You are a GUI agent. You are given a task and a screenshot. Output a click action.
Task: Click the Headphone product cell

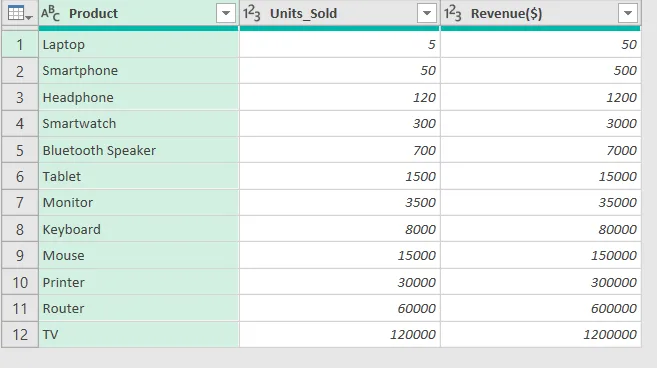139,97
